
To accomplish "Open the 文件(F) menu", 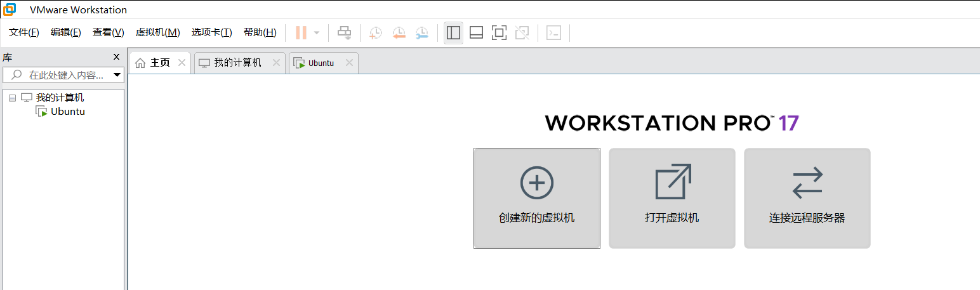I will click(24, 32).
